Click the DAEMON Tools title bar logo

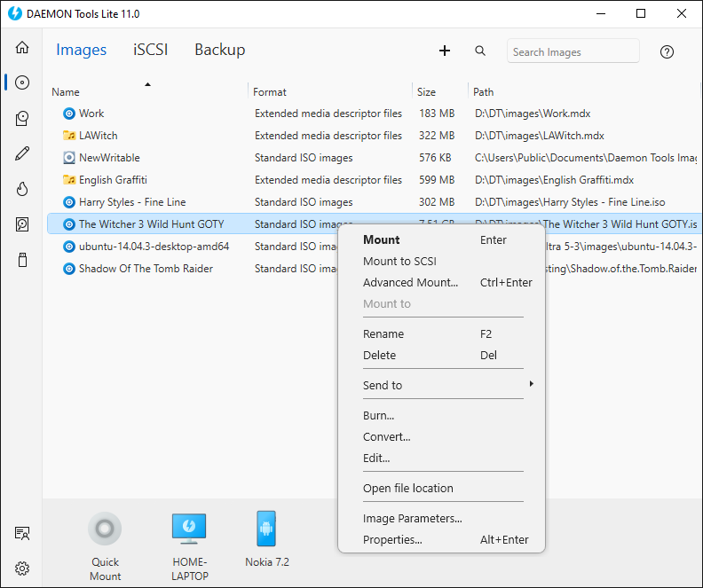[x=15, y=13]
